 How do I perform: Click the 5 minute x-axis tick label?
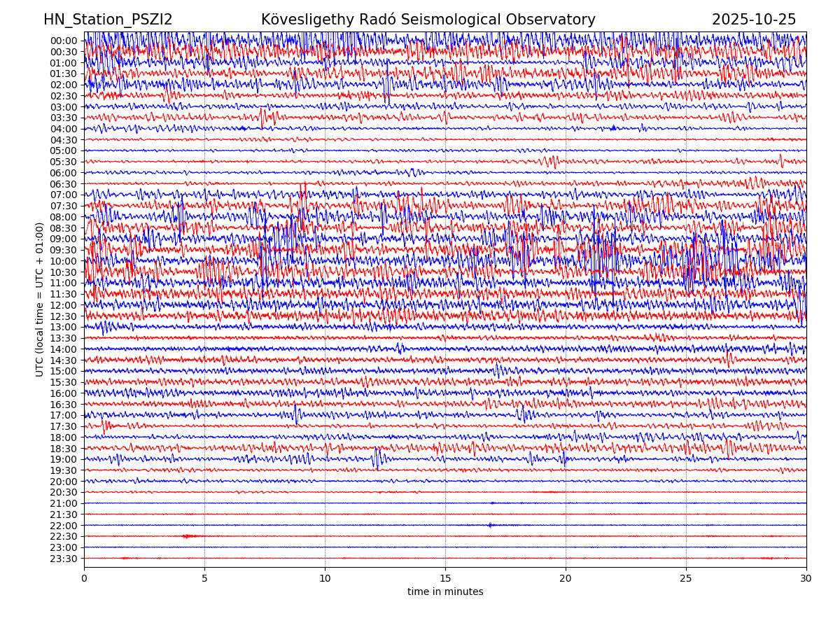coord(204,579)
